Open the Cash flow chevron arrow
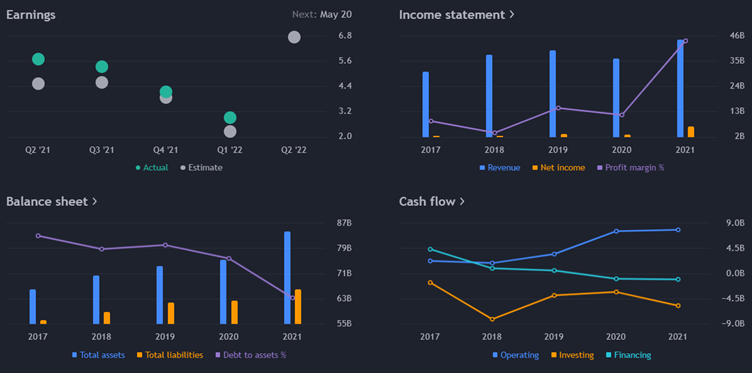The image size is (752, 373). [x=462, y=201]
